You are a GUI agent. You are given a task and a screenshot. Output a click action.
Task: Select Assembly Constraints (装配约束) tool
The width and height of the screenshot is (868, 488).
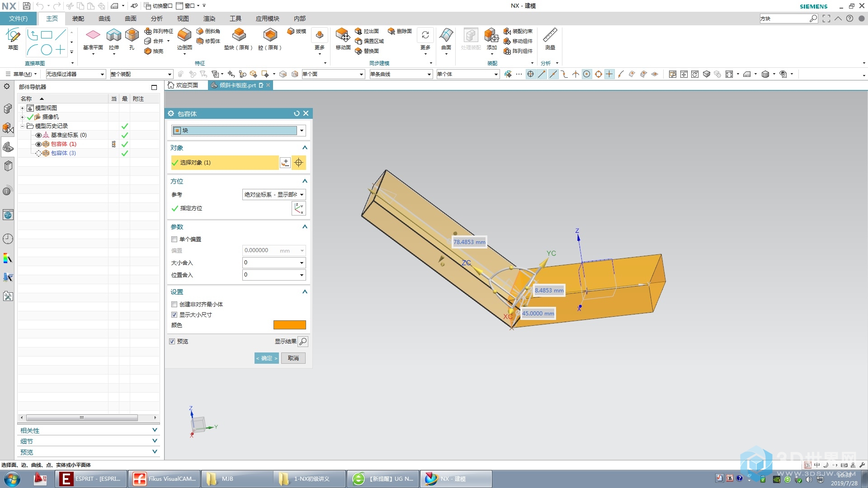coord(518,31)
